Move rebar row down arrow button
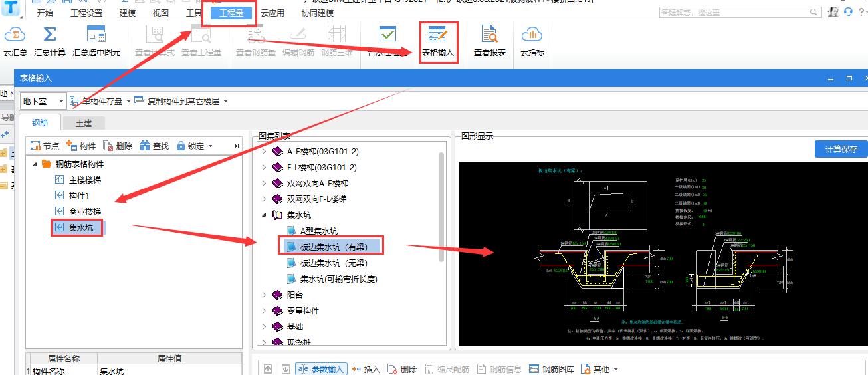868x375 pixels. [x=285, y=369]
